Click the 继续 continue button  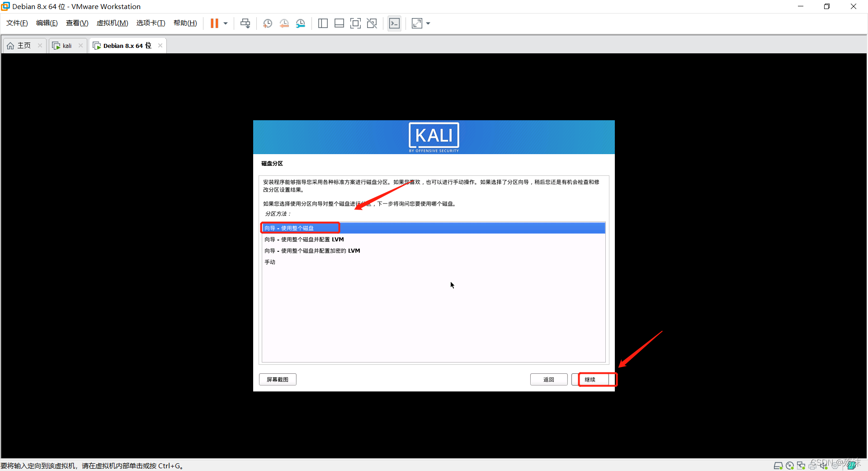(593, 380)
